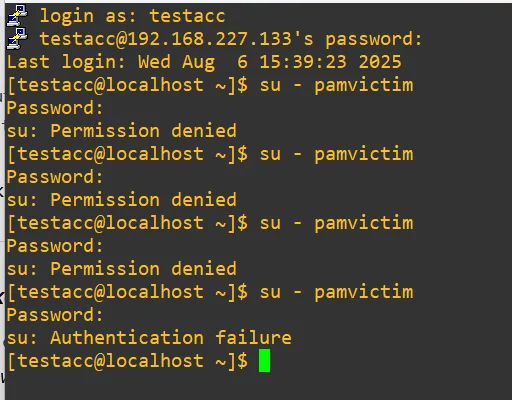Click the 'login as: testacc' line

[x=133, y=16]
